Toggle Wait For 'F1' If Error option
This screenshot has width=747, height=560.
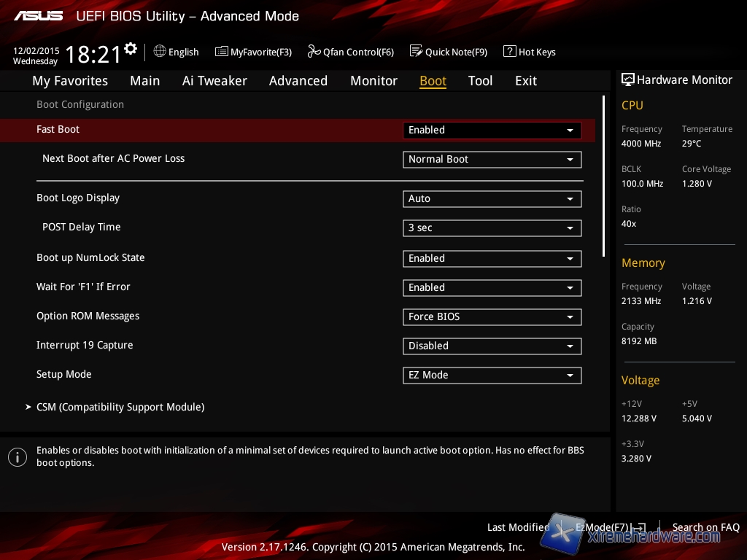click(x=492, y=287)
